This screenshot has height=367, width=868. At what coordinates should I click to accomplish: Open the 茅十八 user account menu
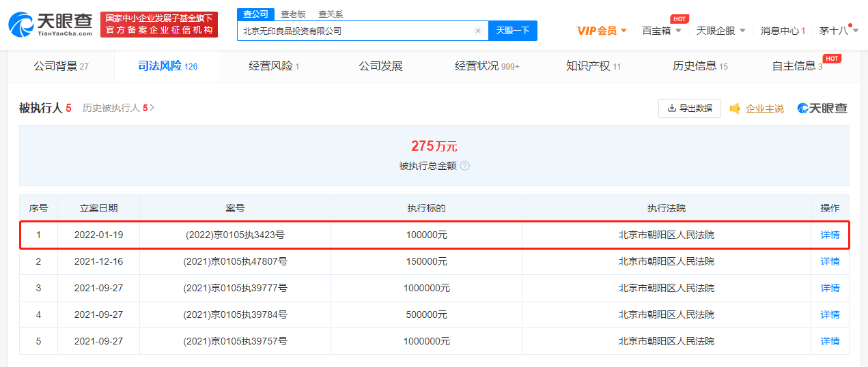click(x=837, y=31)
